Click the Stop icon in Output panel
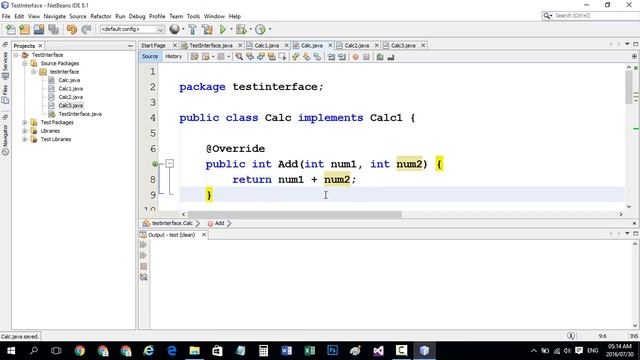 point(143,266)
